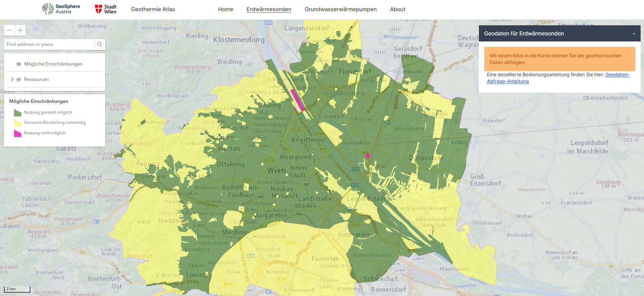Click the train station icon near Innere Stadt
Viewport: 644px width, 296px height.
tap(307, 183)
